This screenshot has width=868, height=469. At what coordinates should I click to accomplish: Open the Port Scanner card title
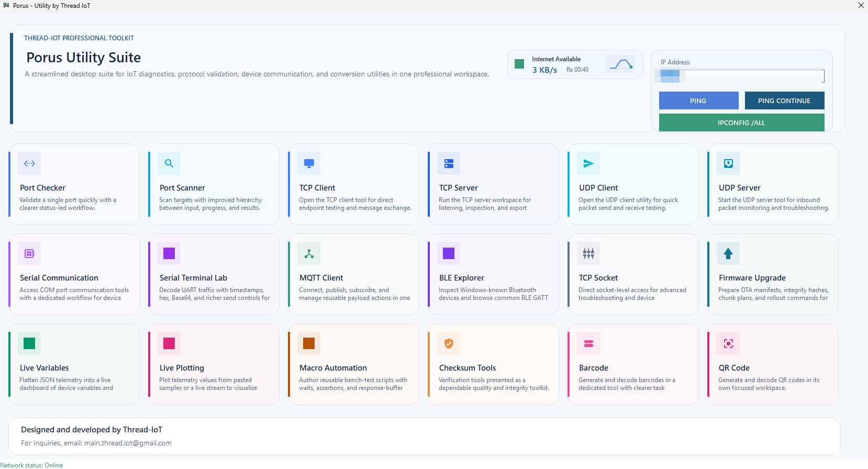[182, 188]
